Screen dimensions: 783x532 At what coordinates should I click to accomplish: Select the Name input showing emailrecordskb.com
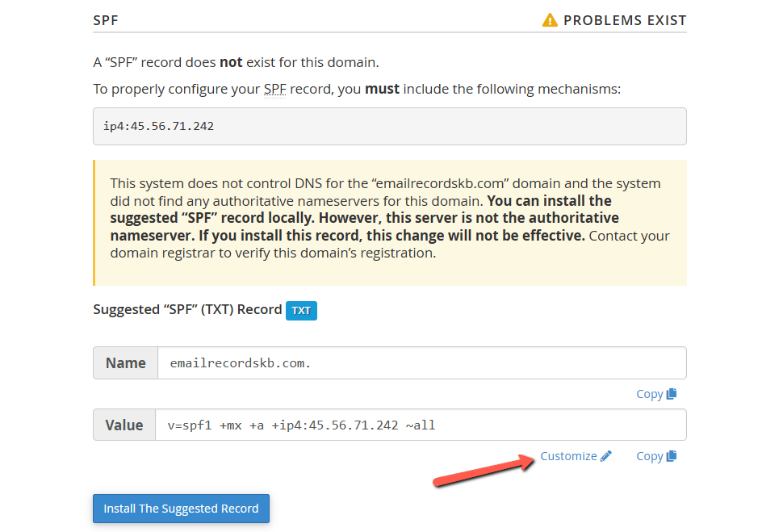(x=420, y=362)
